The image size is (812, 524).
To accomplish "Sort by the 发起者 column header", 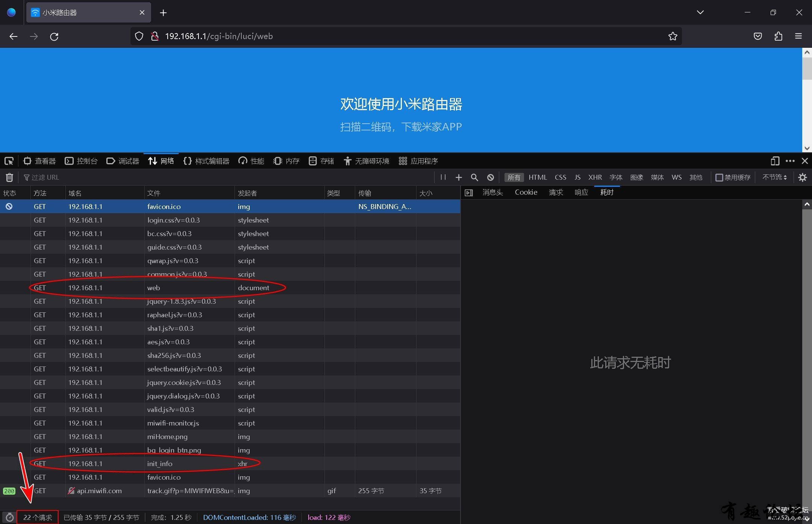I will [x=280, y=193].
